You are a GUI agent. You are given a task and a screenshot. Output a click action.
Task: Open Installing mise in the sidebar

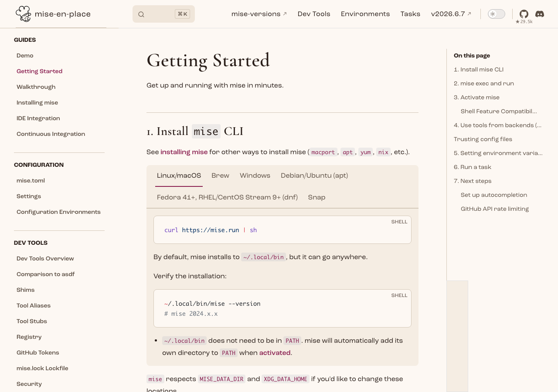click(x=37, y=103)
